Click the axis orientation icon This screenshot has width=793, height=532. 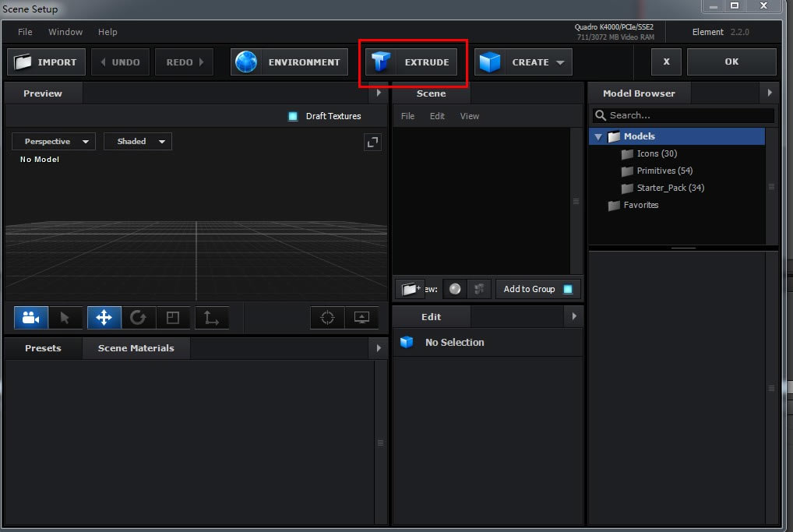click(211, 318)
